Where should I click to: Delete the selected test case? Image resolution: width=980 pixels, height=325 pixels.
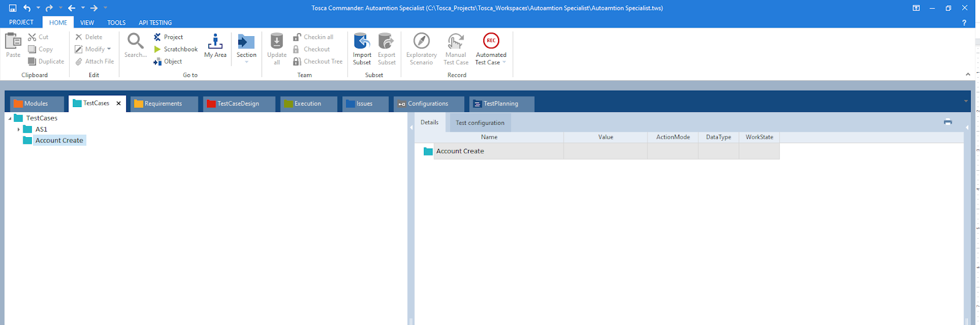(89, 37)
